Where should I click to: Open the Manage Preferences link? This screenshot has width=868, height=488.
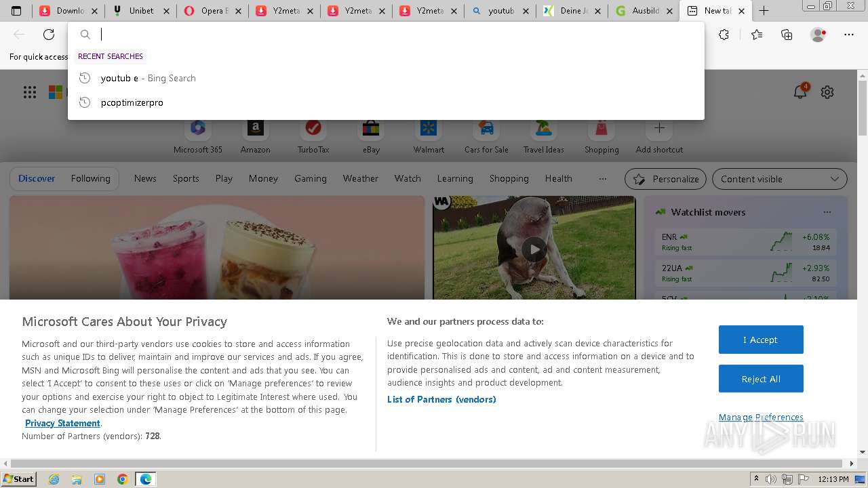pos(761,418)
